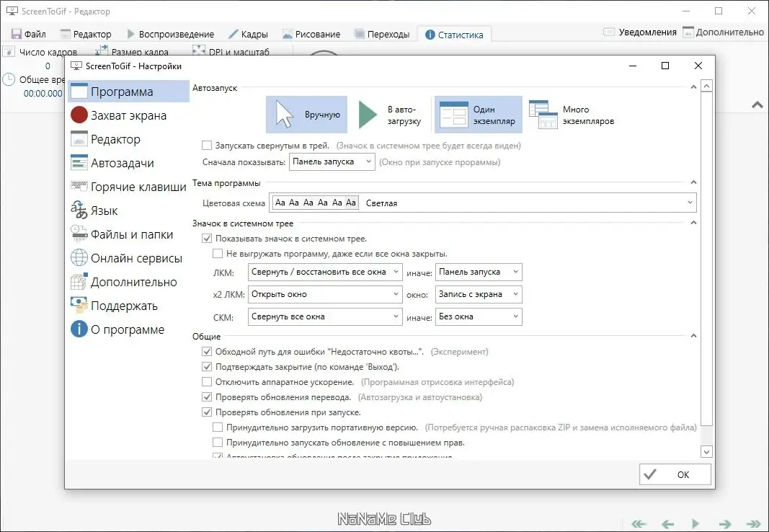The image size is (769, 532).
Task: Toggle Проверять обновления при запуске
Action: click(207, 412)
